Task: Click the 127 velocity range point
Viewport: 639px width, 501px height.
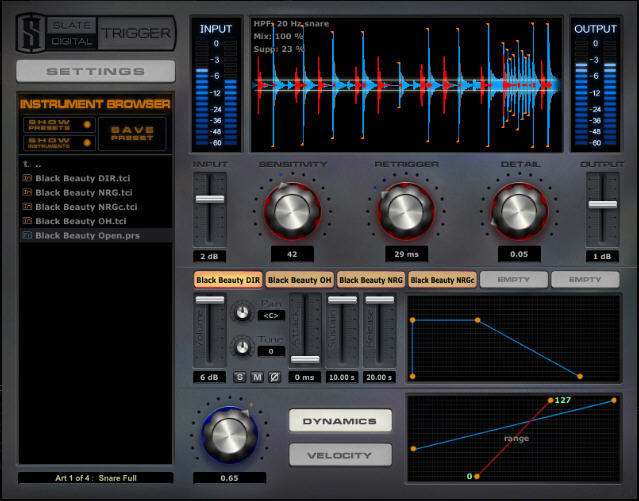Action: 551,400
